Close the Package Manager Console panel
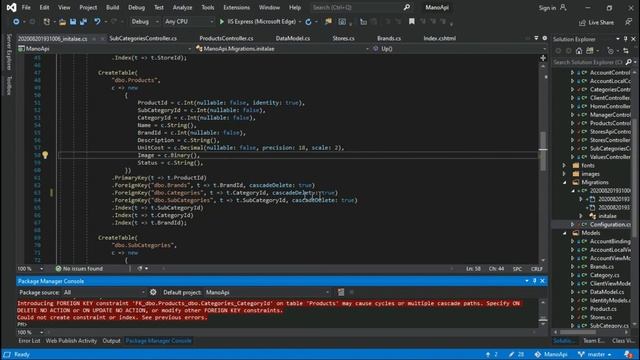640x360 pixels. 542,281
